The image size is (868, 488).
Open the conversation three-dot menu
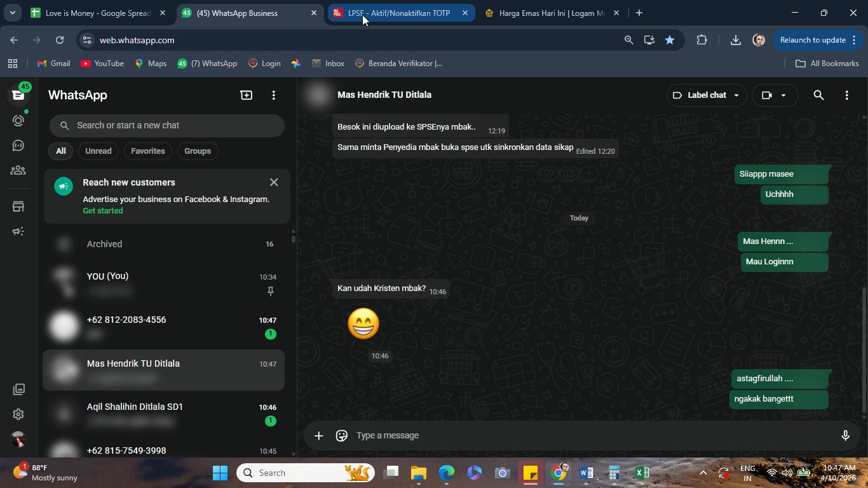846,95
